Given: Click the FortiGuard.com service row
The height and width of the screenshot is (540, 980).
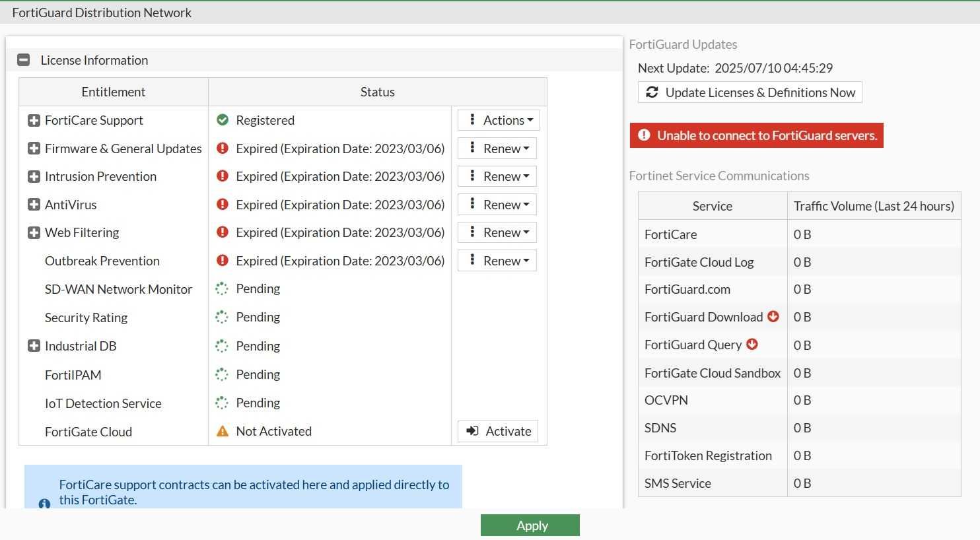Looking at the screenshot, I should pyautogui.click(x=800, y=289).
